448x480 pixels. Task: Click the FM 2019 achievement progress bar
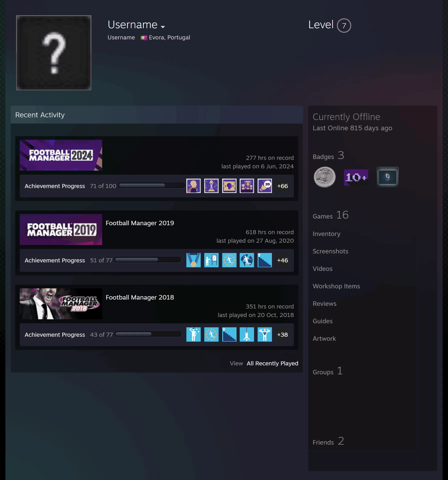(148, 260)
